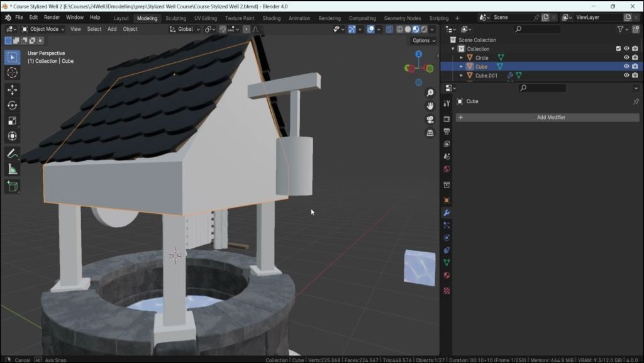The height and width of the screenshot is (363, 644).
Task: Toggle proportional editing button
Action: 247,29
